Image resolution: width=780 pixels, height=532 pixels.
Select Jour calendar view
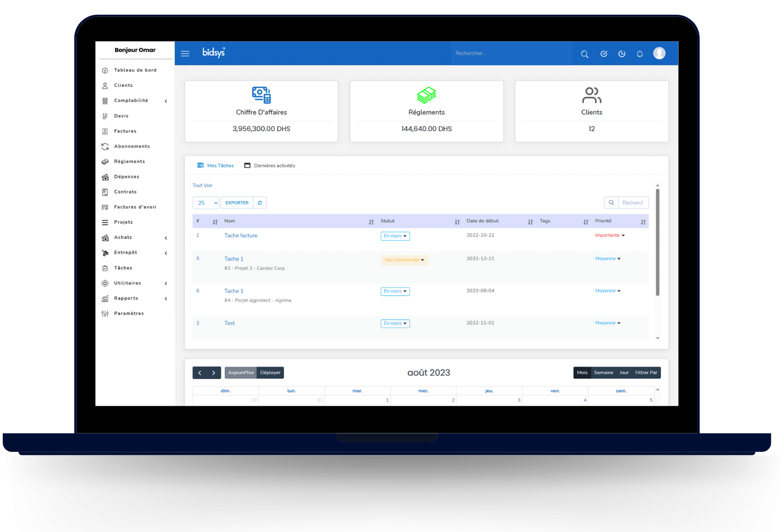(624, 373)
